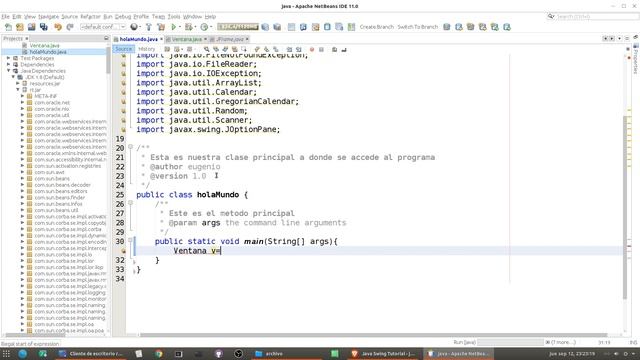The height and width of the screenshot is (360, 640).
Task: Click the Chrome icon in taskbar
Action: point(159,353)
